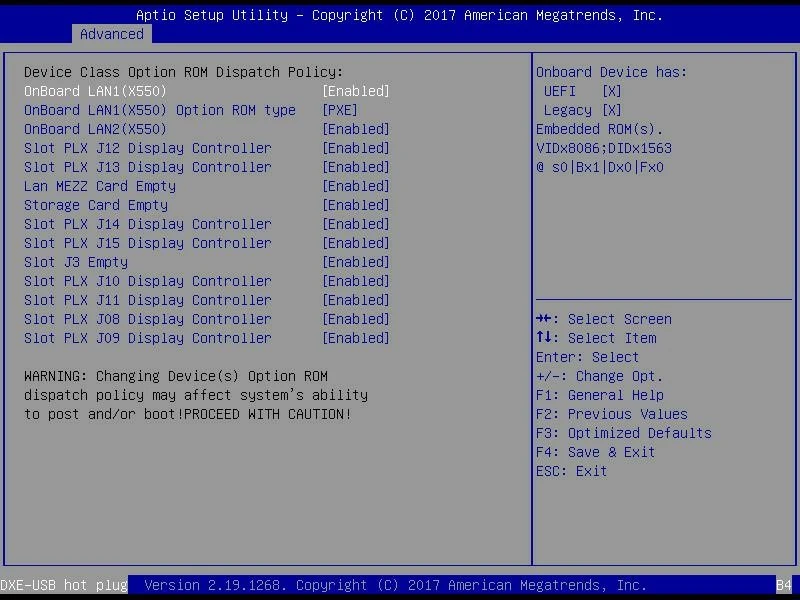Image resolution: width=800 pixels, height=600 pixels.
Task: Toggle Slot PLX J15 Enabled value
Action: coord(355,243)
